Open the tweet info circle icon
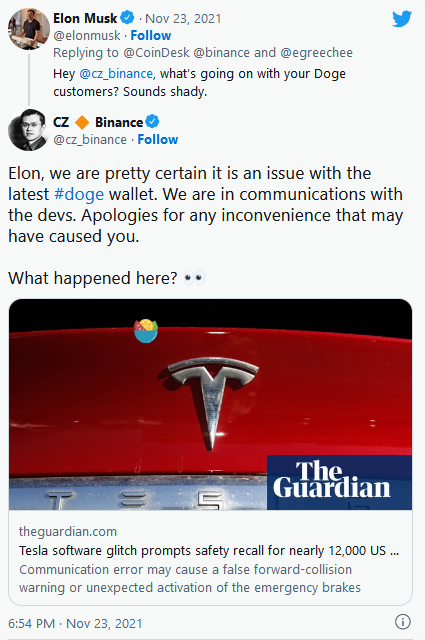Viewport: 425px width, 640px height. (403, 622)
